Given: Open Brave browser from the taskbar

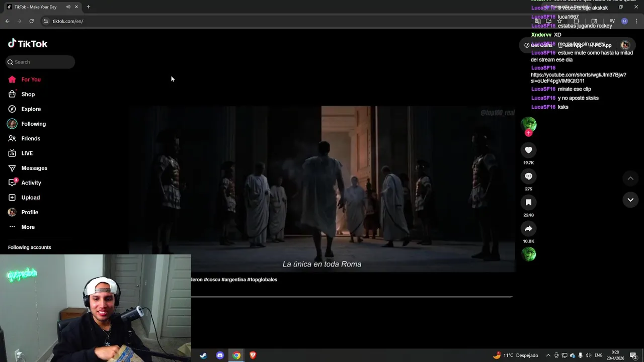Looking at the screenshot, I should tap(253, 355).
